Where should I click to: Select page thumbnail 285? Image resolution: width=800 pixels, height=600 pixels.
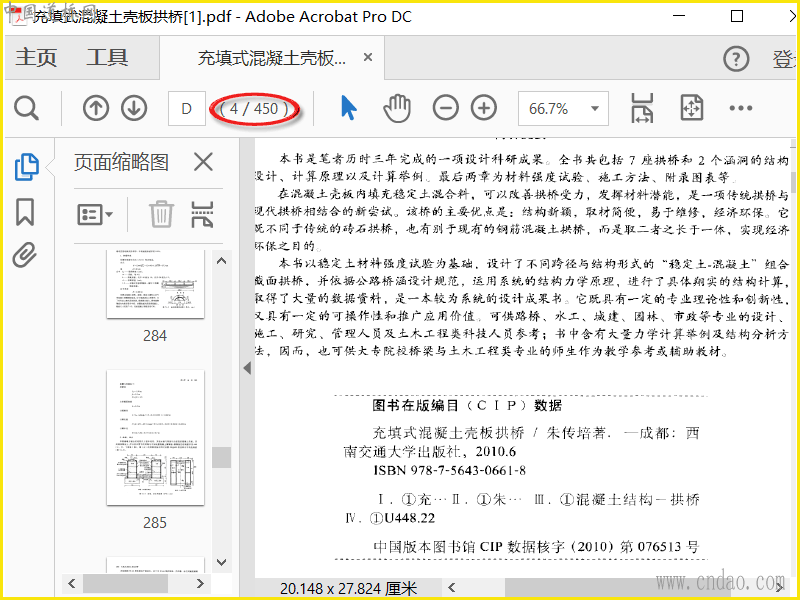(155, 438)
